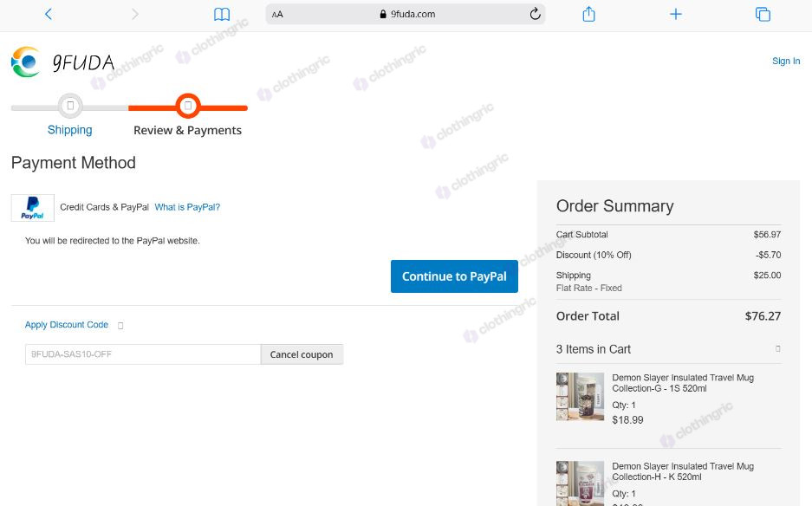Viewport: 812px width, 506px height.
Task: Open the Safari bookmarks book icon
Action: click(222, 15)
